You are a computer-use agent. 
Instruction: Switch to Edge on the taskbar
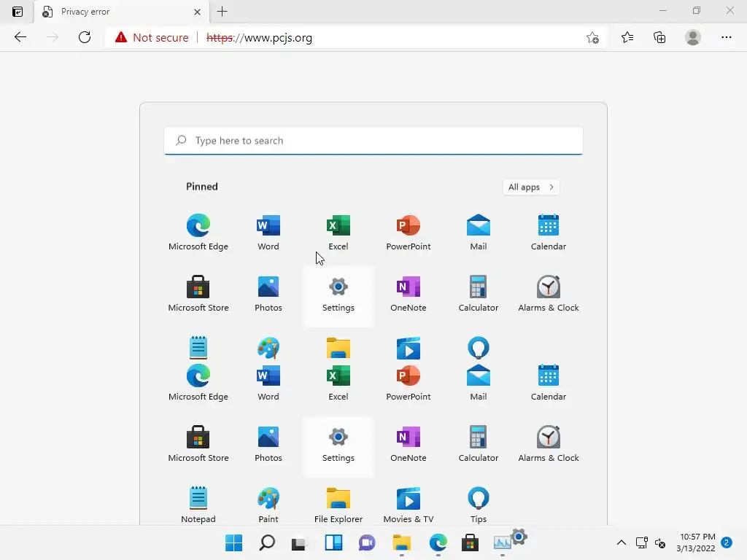point(438,542)
